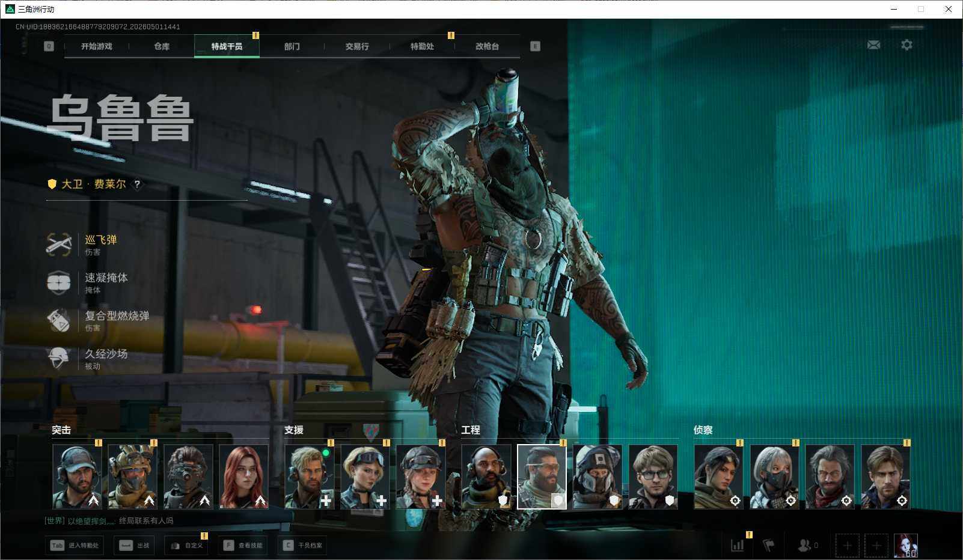
Task: Switch to the 交易行 tab
Action: click(x=357, y=46)
